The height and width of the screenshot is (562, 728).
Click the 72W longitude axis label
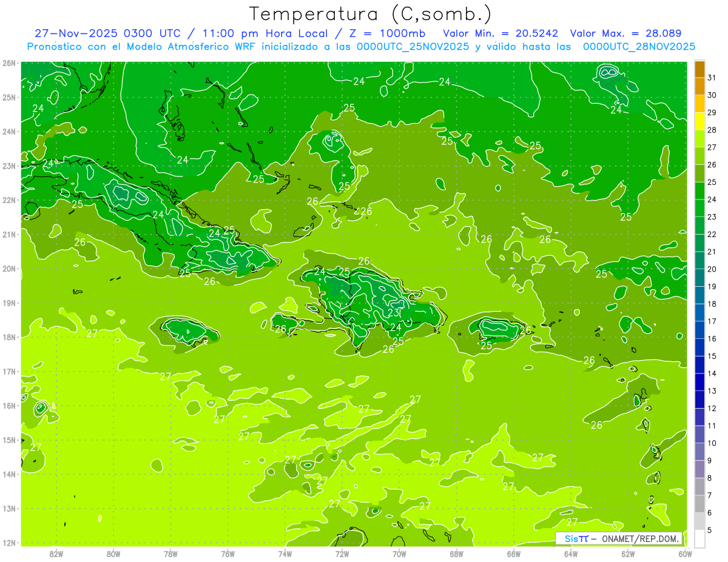342,554
